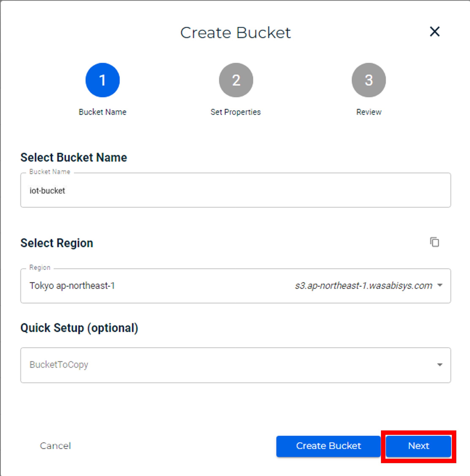
Task: Click the Quick Setup (optional) heading
Action: pyautogui.click(x=79, y=328)
